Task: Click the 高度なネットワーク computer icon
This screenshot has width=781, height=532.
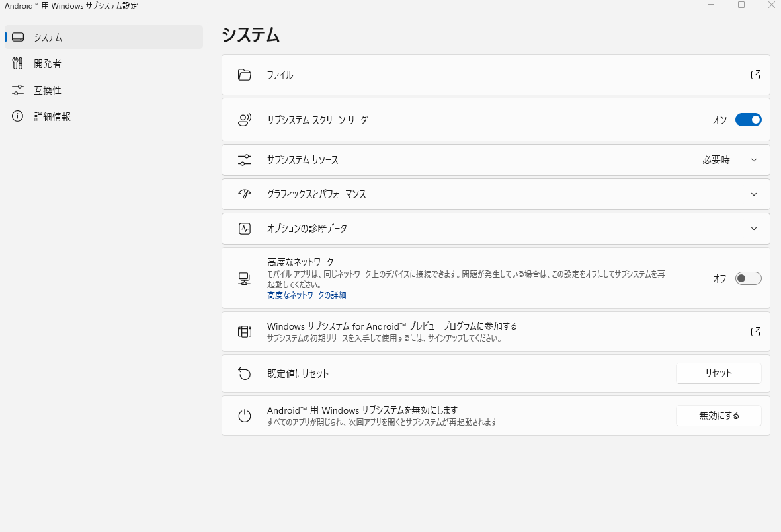Action: pyautogui.click(x=244, y=279)
